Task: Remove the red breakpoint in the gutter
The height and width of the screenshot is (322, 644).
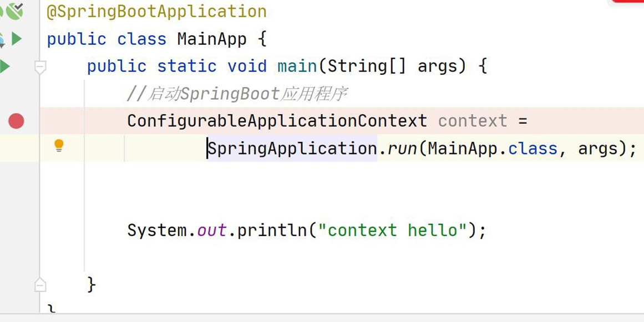Action: (x=16, y=121)
